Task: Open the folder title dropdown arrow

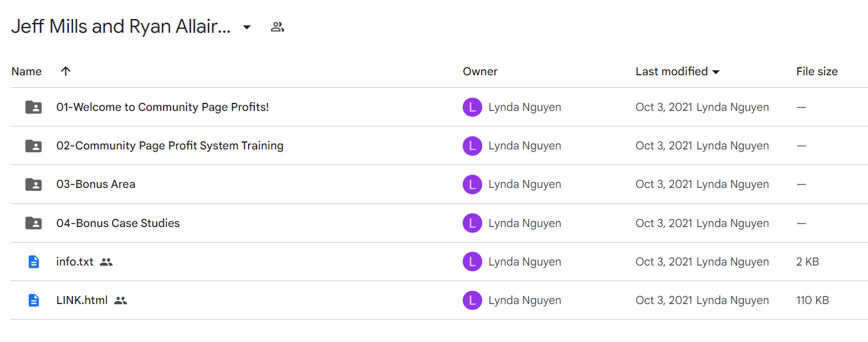Action: pos(247,27)
